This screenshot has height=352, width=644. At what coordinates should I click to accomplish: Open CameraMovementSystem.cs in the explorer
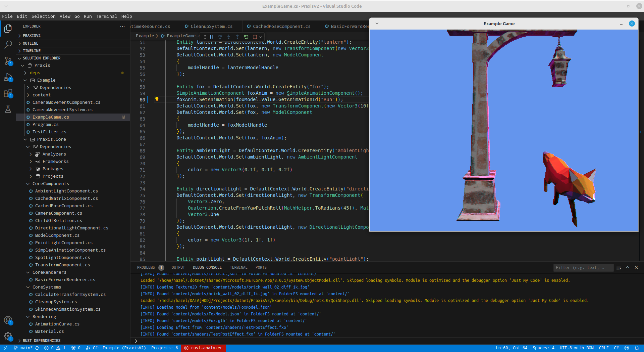click(x=62, y=110)
